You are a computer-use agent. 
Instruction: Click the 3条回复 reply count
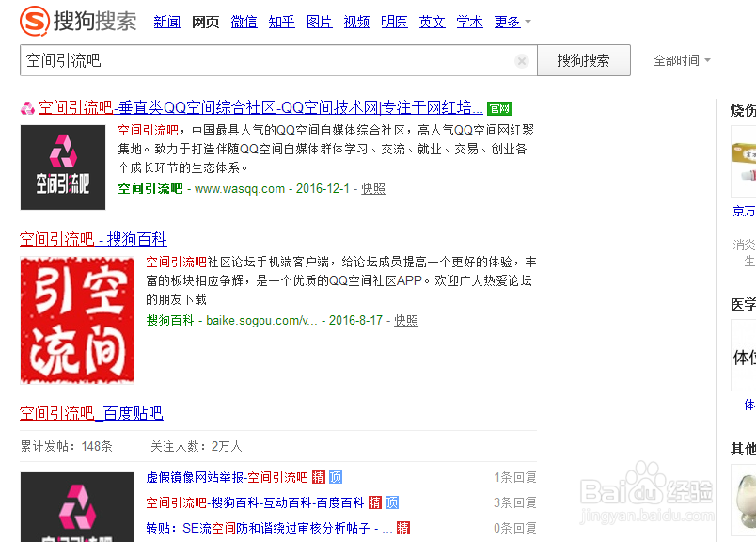coord(515,502)
